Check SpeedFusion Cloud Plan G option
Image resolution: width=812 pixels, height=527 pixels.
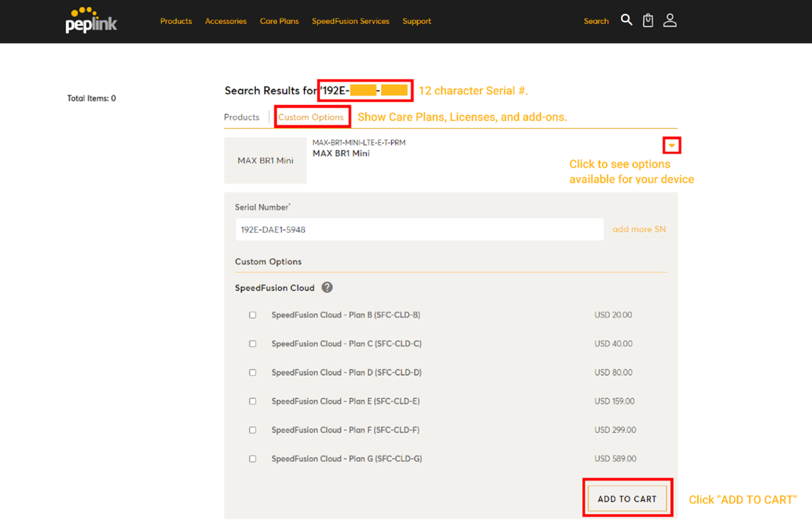[253, 459]
